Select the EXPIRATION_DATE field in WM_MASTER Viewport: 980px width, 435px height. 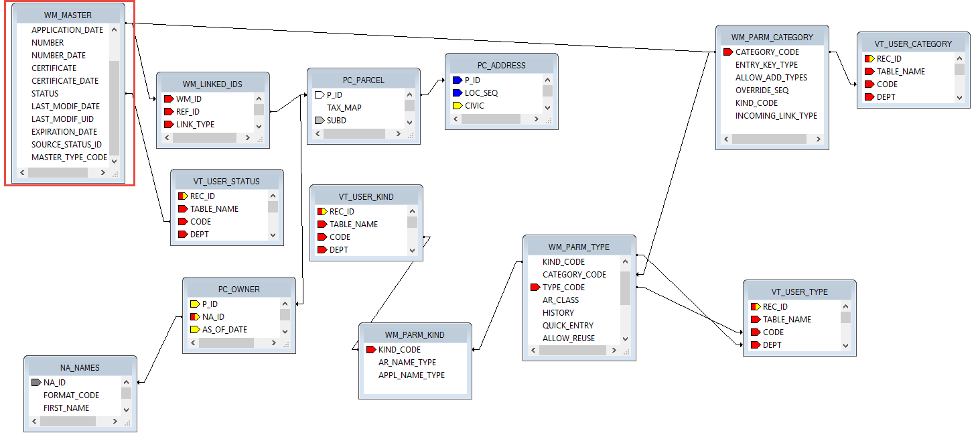click(64, 132)
